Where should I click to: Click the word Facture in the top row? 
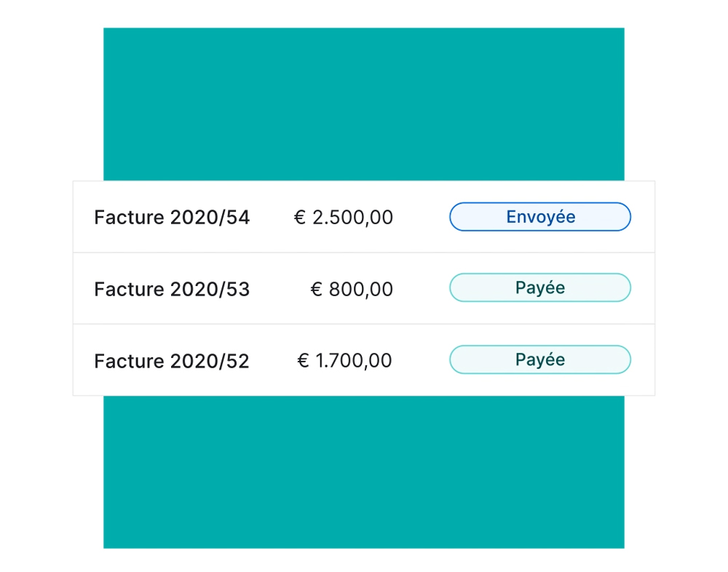(129, 218)
